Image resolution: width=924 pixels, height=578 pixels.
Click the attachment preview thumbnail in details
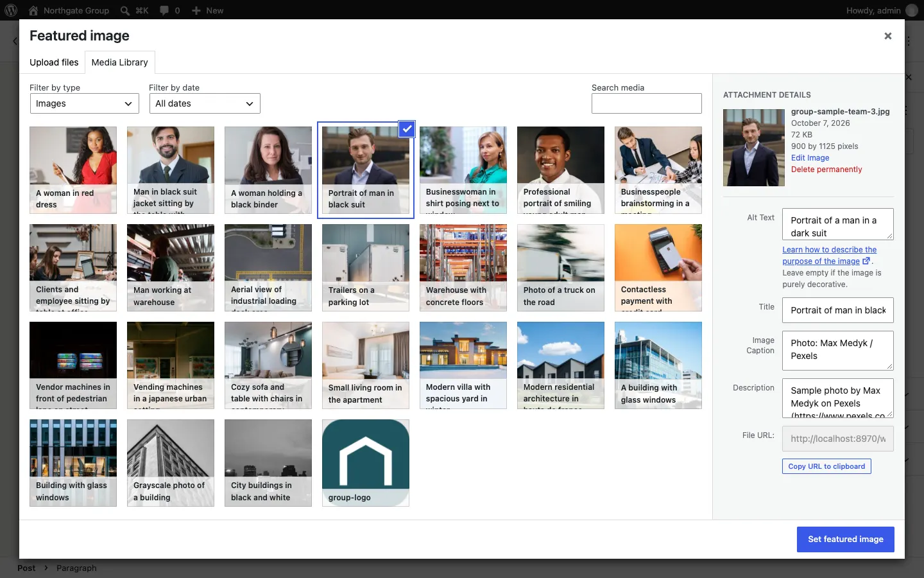click(754, 148)
